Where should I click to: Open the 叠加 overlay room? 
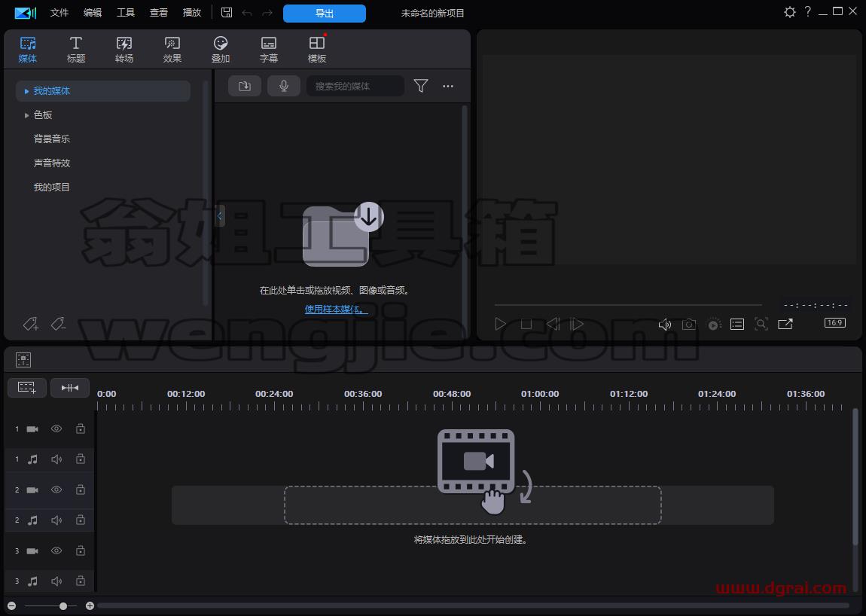221,50
